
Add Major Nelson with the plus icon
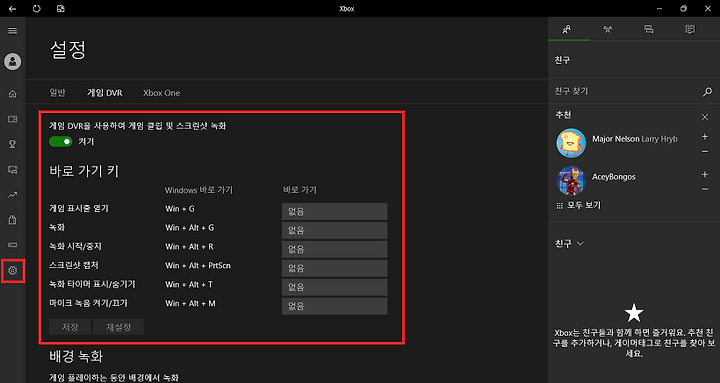(705, 136)
